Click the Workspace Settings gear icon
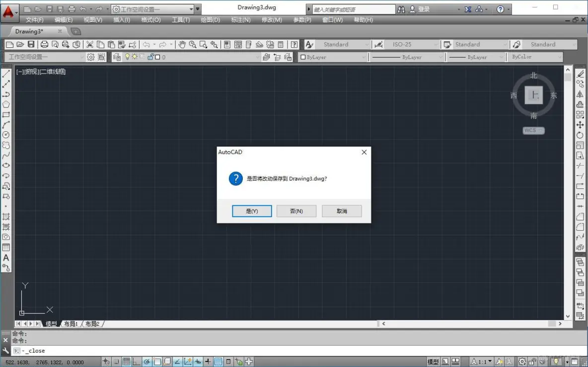The height and width of the screenshot is (367, 588). 91,57
